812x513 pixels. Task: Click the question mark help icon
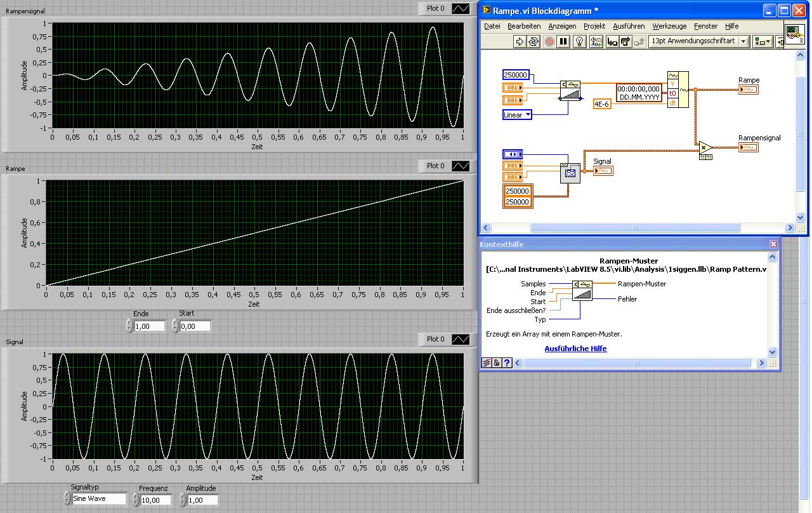point(507,363)
